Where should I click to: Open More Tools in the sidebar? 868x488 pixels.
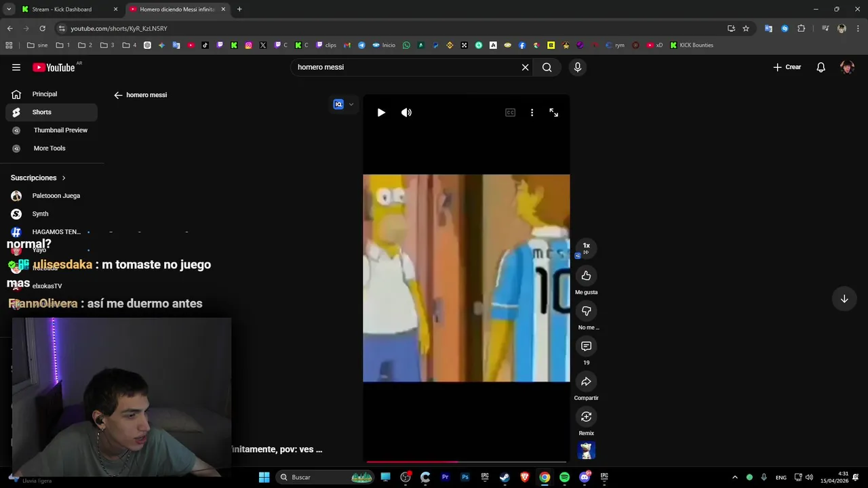click(x=52, y=148)
